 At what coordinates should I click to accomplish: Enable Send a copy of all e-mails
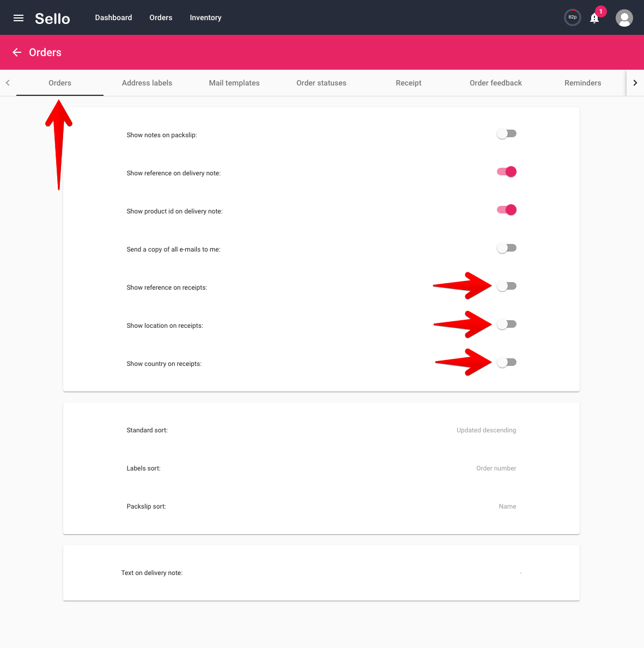tap(507, 248)
